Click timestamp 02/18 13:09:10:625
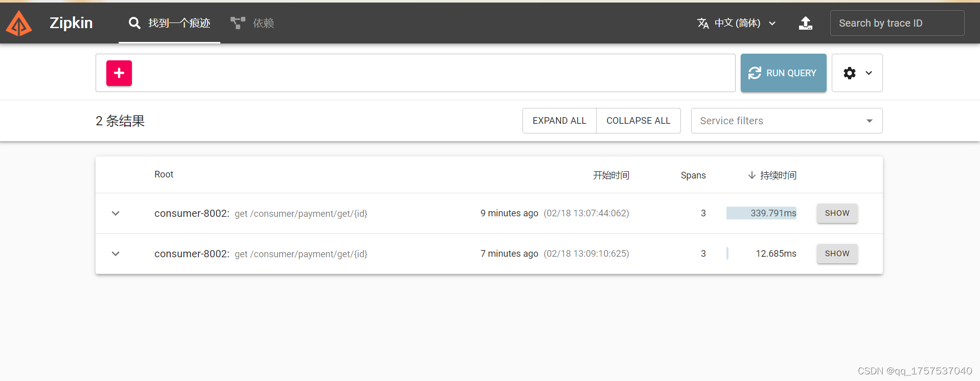Screen dimensions: 980x381 click(586, 254)
